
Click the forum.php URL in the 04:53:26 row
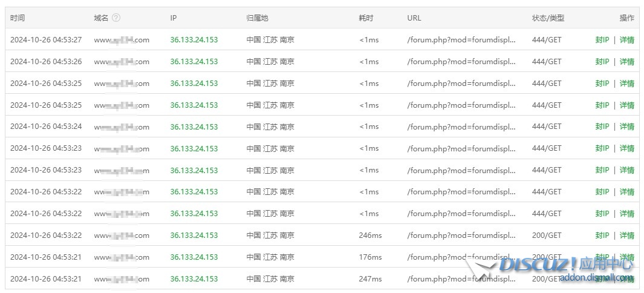click(x=461, y=62)
